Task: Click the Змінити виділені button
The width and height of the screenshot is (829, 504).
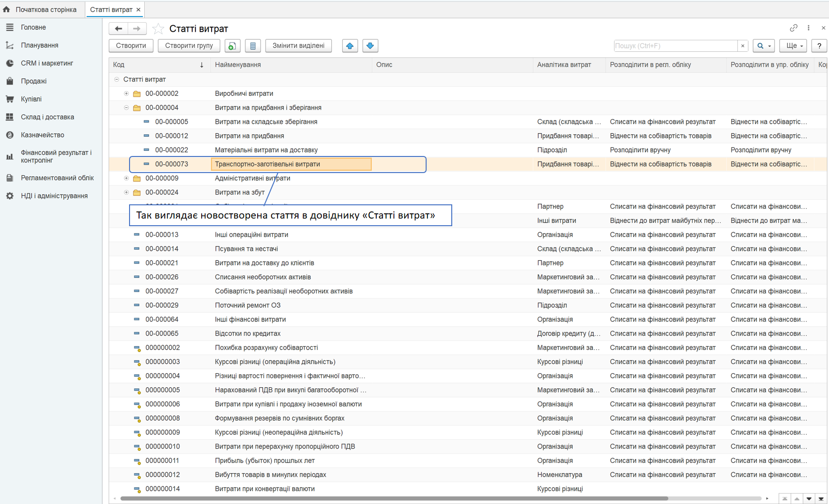Action: (298, 46)
